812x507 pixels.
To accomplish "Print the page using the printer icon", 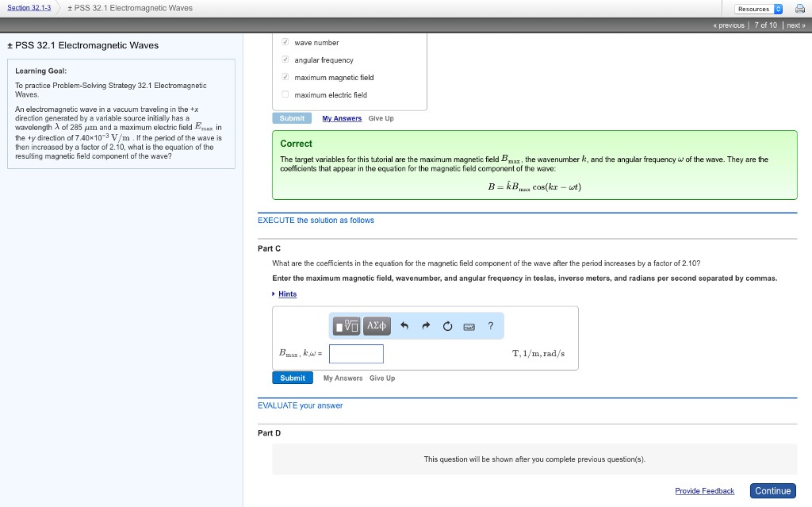I will [799, 9].
